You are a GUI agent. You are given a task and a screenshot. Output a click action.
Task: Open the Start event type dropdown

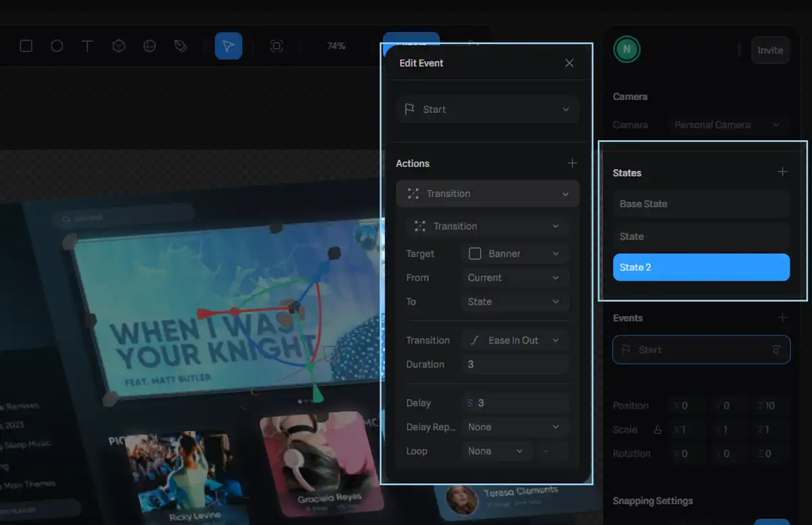pyautogui.click(x=487, y=110)
